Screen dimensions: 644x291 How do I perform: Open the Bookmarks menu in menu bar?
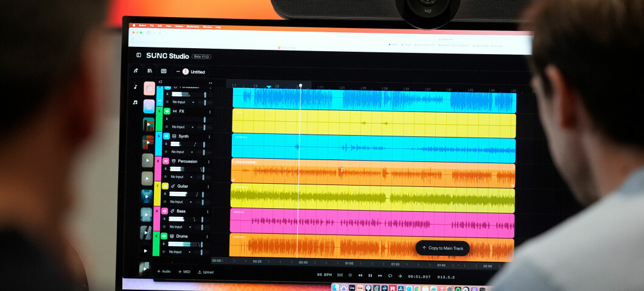click(x=192, y=27)
